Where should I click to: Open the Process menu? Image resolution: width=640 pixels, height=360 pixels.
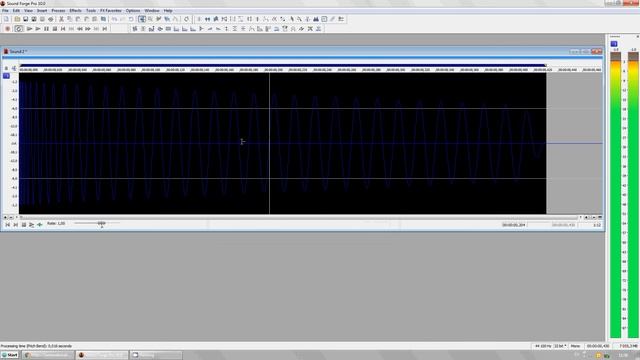(58, 11)
